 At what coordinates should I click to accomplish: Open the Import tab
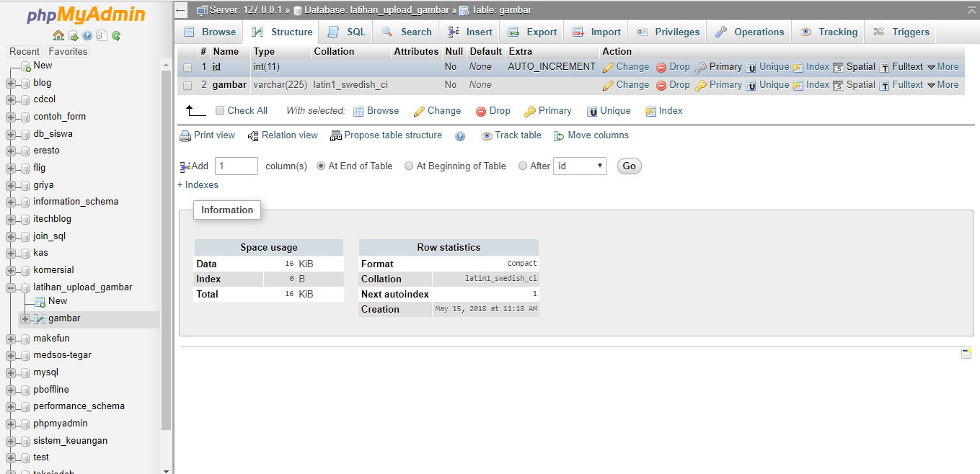point(596,32)
